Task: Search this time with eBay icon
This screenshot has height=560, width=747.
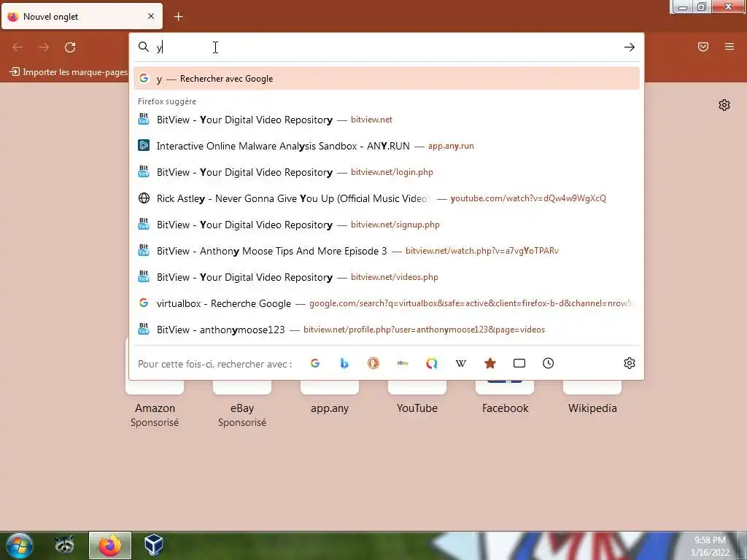Action: 403,363
